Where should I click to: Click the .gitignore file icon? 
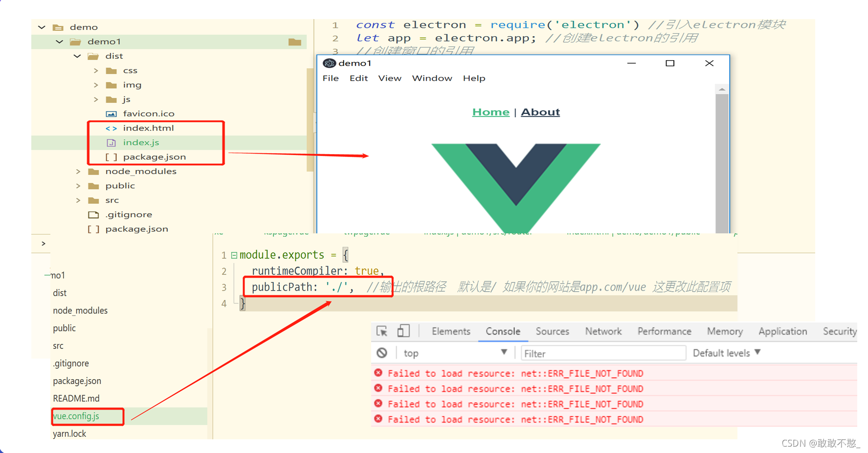pos(93,215)
